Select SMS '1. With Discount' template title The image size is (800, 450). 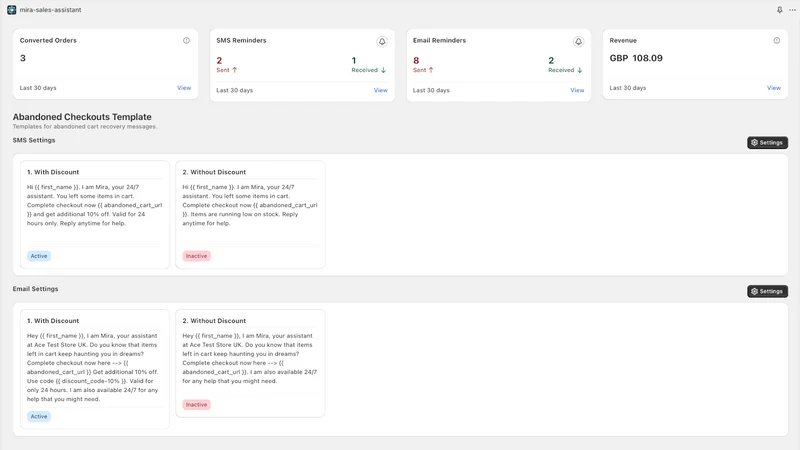(x=53, y=172)
